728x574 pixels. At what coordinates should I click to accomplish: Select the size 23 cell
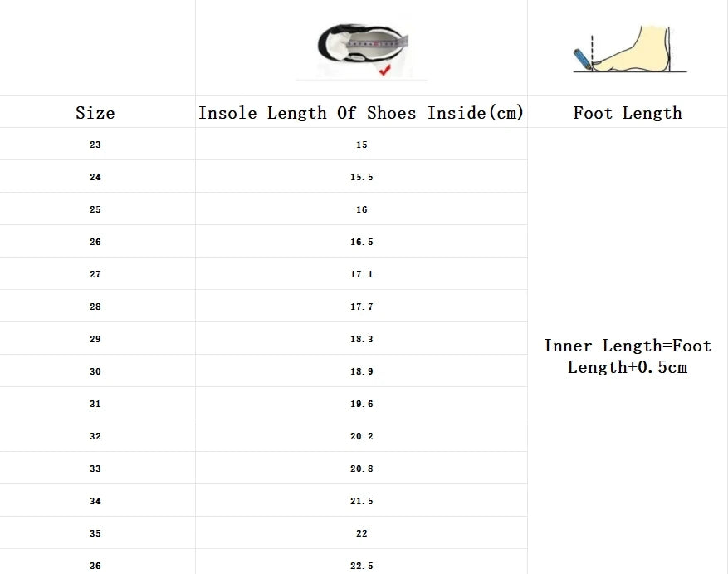click(x=95, y=145)
